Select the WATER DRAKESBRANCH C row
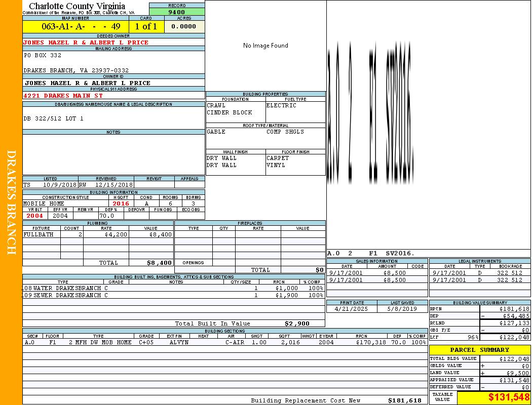The image size is (532, 405). click(x=174, y=289)
